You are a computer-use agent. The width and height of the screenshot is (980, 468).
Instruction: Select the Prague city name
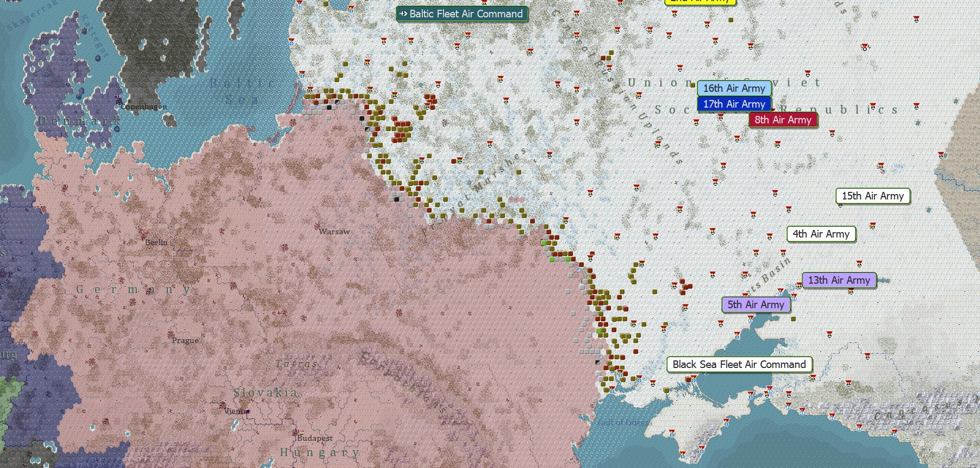185,340
